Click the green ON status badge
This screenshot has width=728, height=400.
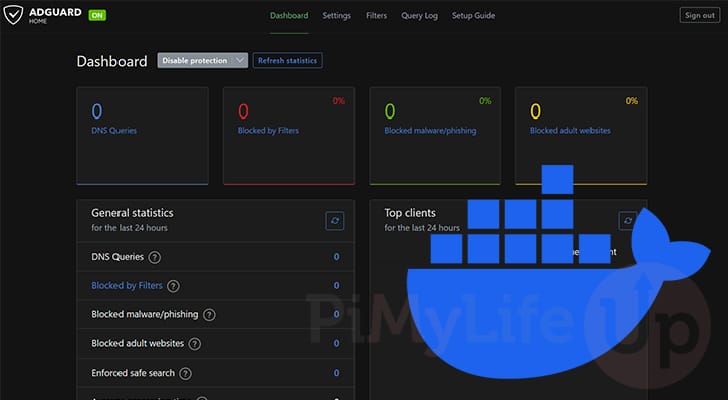[x=97, y=15]
